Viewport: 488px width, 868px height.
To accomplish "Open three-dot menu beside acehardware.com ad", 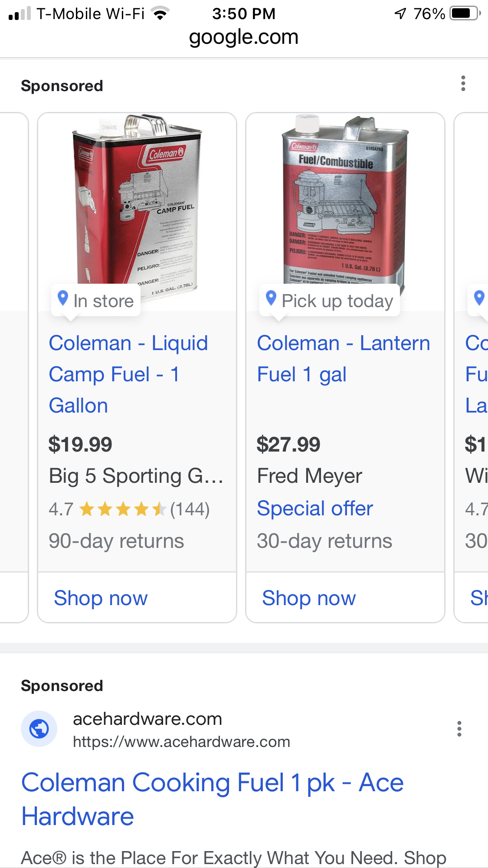I will point(459,729).
